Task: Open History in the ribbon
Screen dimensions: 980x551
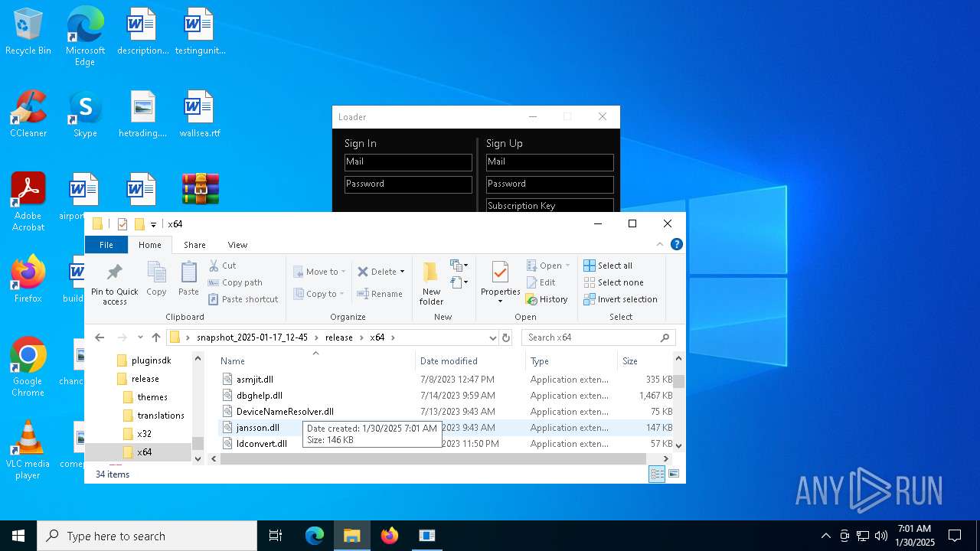Action: click(x=547, y=299)
